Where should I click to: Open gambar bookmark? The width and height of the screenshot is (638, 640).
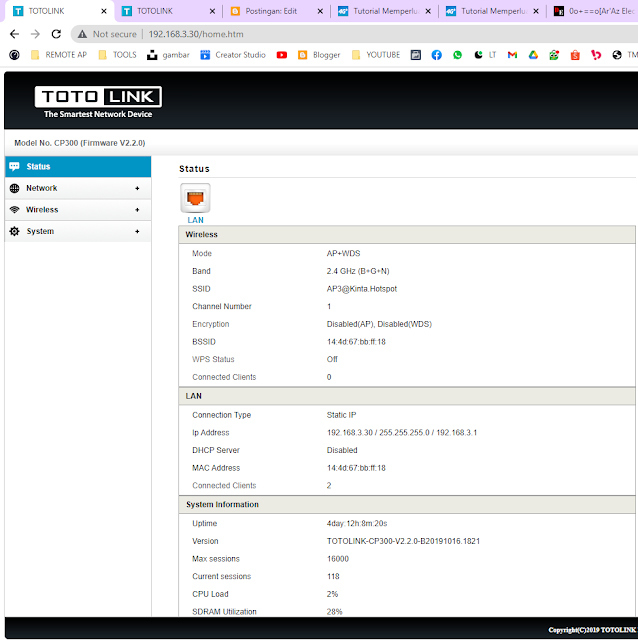click(168, 55)
